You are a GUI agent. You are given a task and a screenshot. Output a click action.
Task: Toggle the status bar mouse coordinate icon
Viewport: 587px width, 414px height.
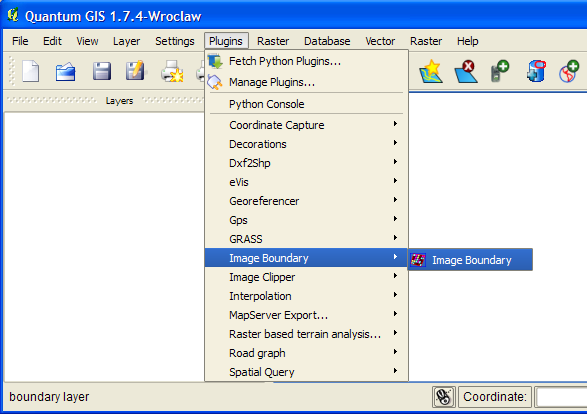point(444,397)
